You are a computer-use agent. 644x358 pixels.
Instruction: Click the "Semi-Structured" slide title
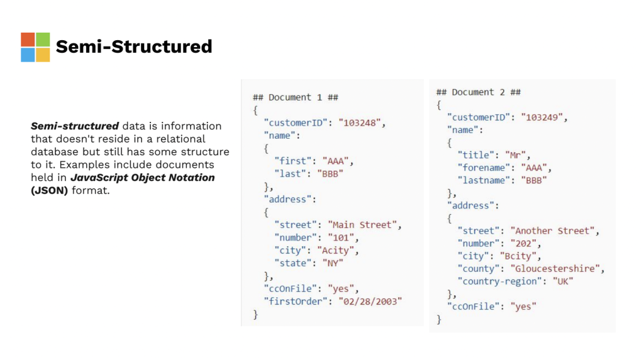[134, 46]
